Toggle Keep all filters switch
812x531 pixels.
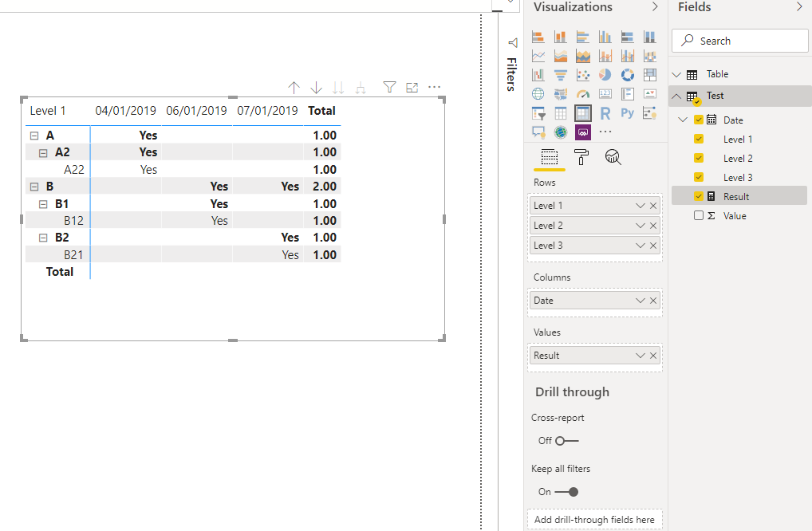click(x=566, y=492)
